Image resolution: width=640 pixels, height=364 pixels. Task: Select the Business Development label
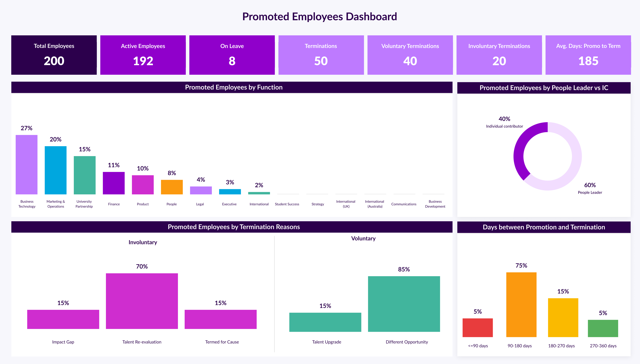pos(435,204)
